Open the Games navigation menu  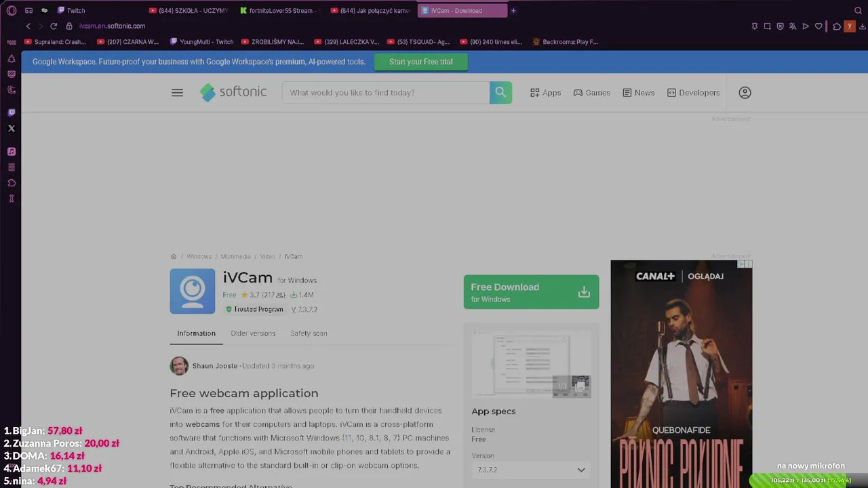pos(592,93)
